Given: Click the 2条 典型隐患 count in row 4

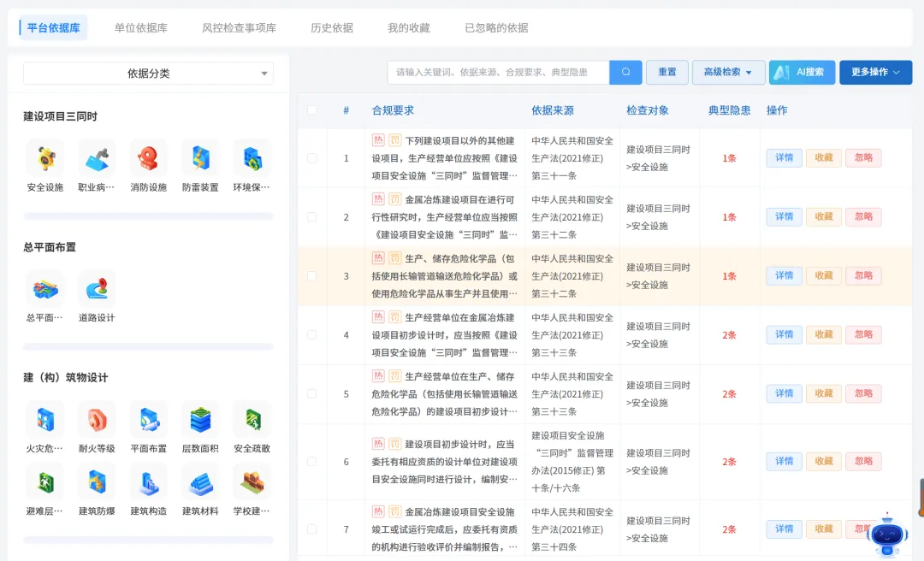Looking at the screenshot, I should coord(729,334).
